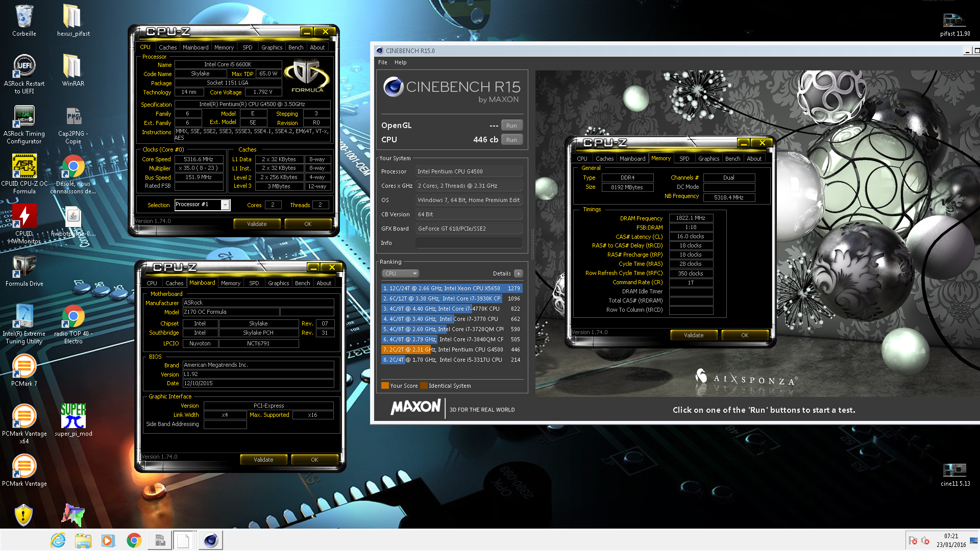Switch to Cinebench taskbar button
The width and height of the screenshot is (980, 551).
tap(210, 540)
